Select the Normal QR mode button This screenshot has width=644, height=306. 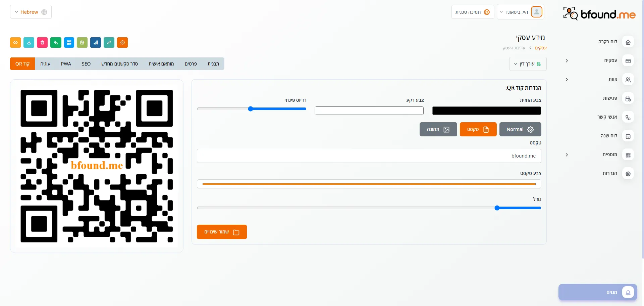coord(520,129)
